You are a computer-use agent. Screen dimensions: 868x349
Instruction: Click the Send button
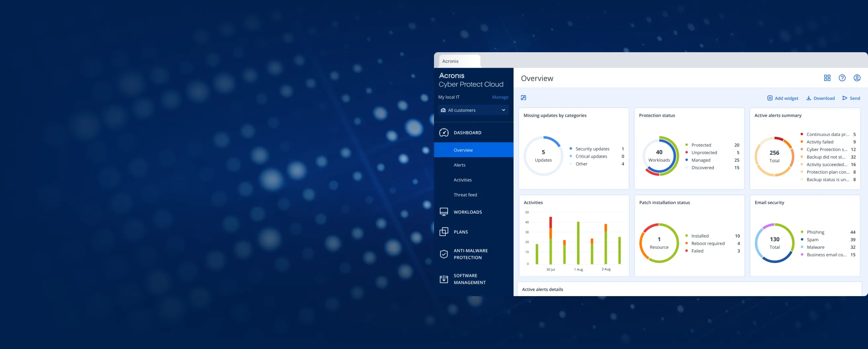(851, 98)
